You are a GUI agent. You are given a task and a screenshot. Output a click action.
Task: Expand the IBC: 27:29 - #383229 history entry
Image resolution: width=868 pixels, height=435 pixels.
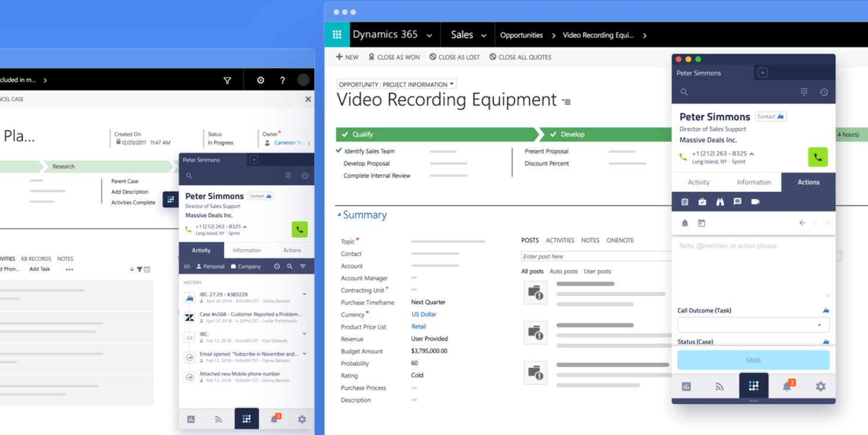click(x=305, y=294)
